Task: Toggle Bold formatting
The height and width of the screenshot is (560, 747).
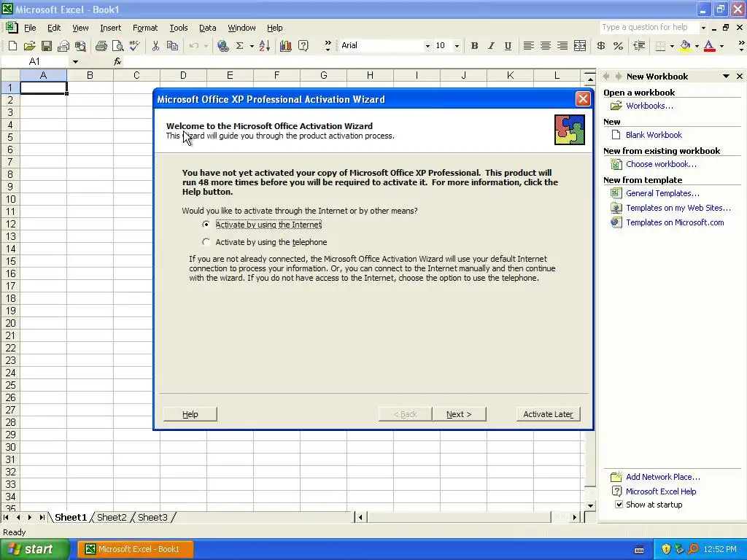Action: [474, 46]
